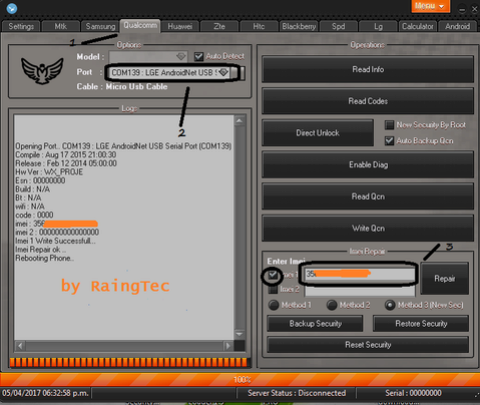Click the log horizontal scroll right arrow

(x=228, y=346)
